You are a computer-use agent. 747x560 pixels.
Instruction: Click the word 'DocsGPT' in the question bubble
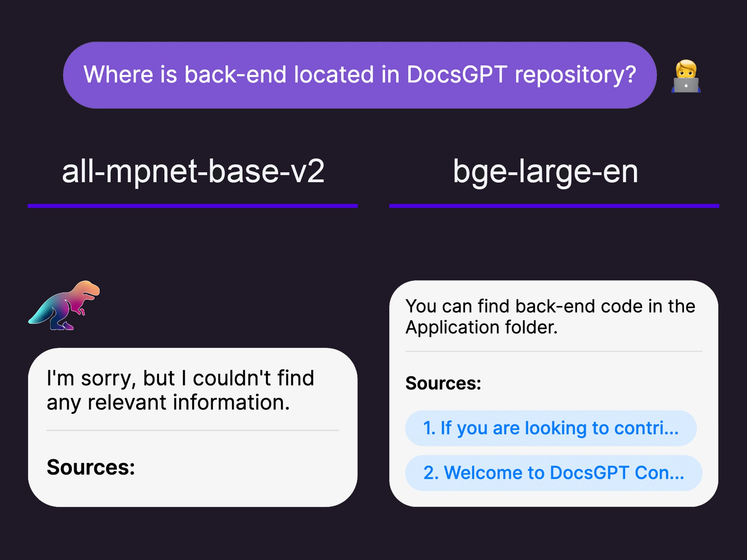pyautogui.click(x=456, y=74)
